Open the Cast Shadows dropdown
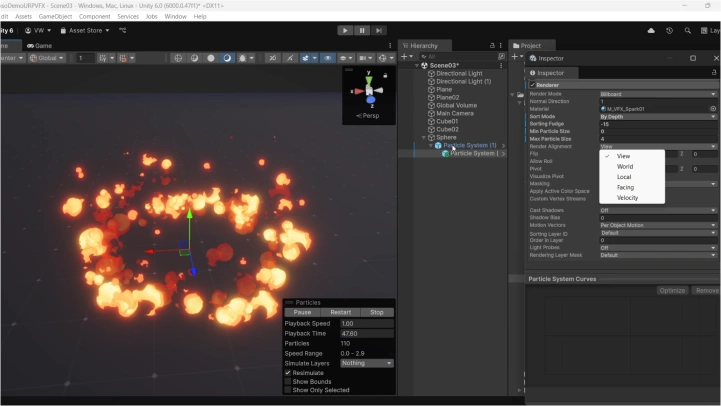This screenshot has width=721, height=406. coord(658,210)
